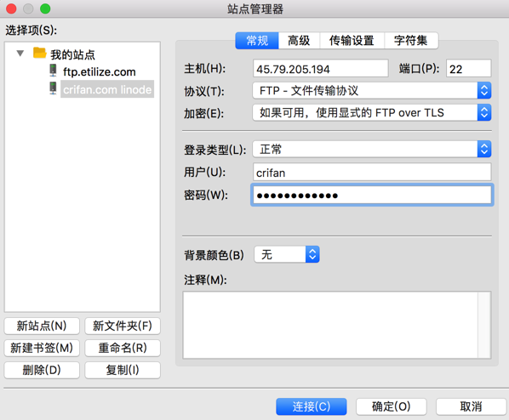Screen dimensions: 509x420
Task: Open the 字符集 tab
Action: tap(411, 41)
